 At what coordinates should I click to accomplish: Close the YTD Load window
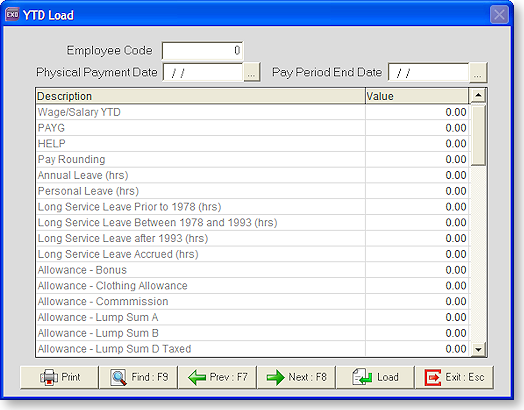[x=499, y=15]
